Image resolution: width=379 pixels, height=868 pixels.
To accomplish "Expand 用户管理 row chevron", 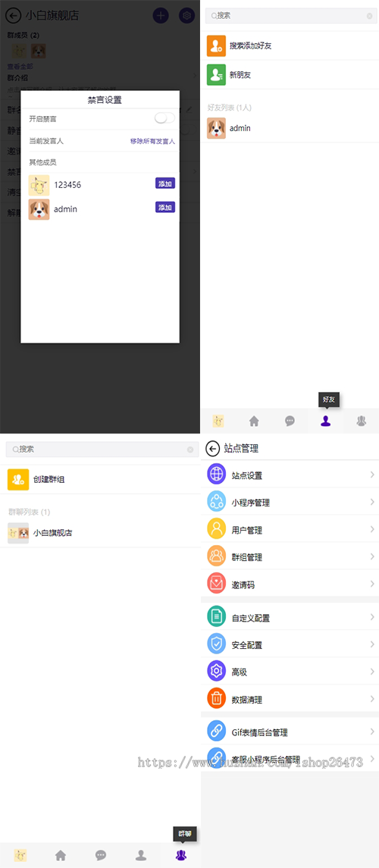I will pos(372,528).
